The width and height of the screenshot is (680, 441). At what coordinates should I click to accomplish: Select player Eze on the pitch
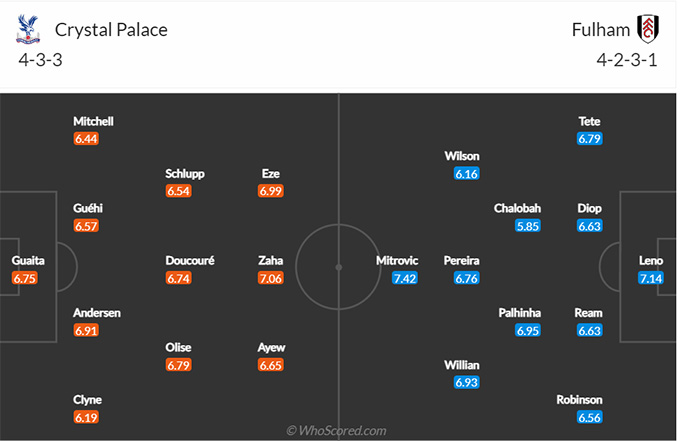coord(271,173)
